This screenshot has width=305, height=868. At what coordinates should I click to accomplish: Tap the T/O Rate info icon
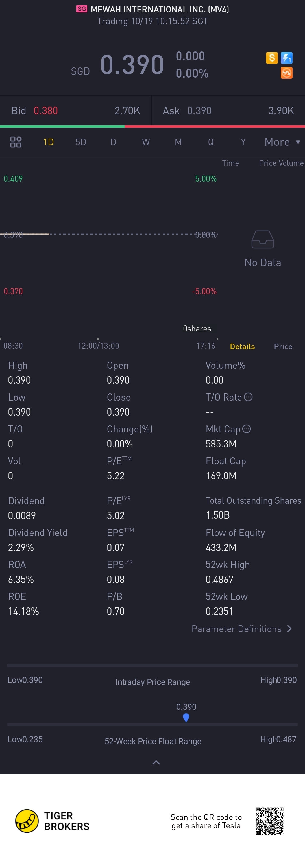click(x=248, y=397)
